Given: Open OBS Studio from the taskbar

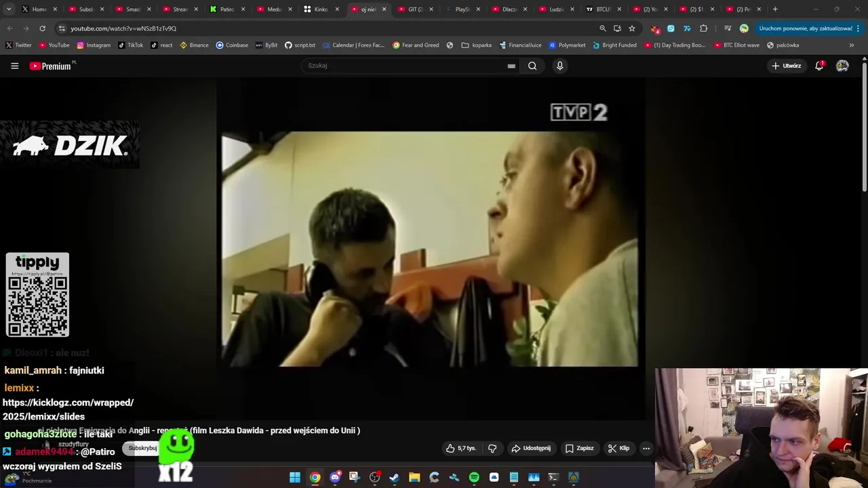Looking at the screenshot, I should (x=374, y=477).
